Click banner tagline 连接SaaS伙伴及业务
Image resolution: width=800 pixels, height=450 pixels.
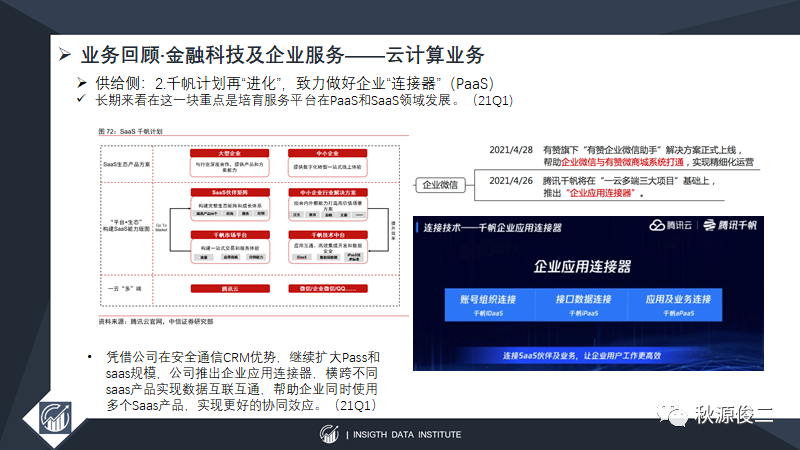[x=582, y=356]
